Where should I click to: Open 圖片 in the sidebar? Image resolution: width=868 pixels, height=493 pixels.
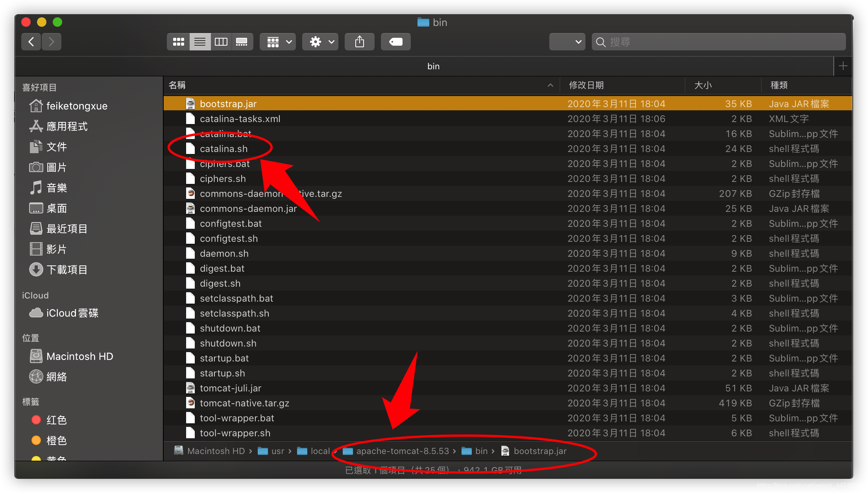coord(48,167)
